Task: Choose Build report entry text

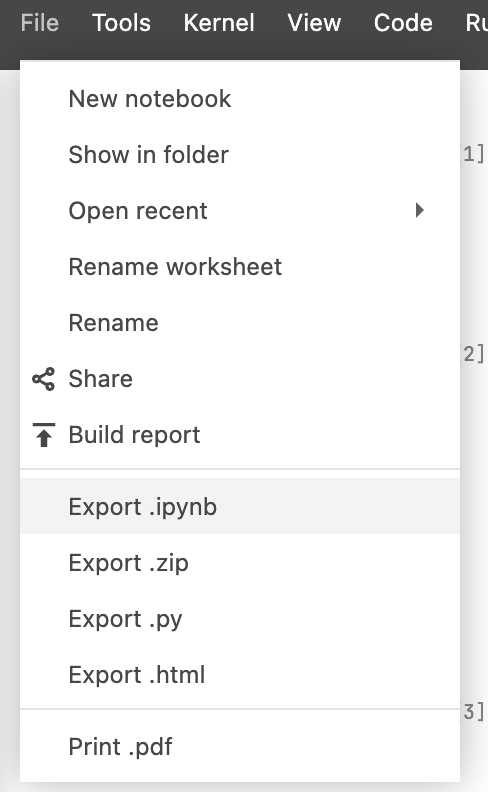Action: coord(134,435)
